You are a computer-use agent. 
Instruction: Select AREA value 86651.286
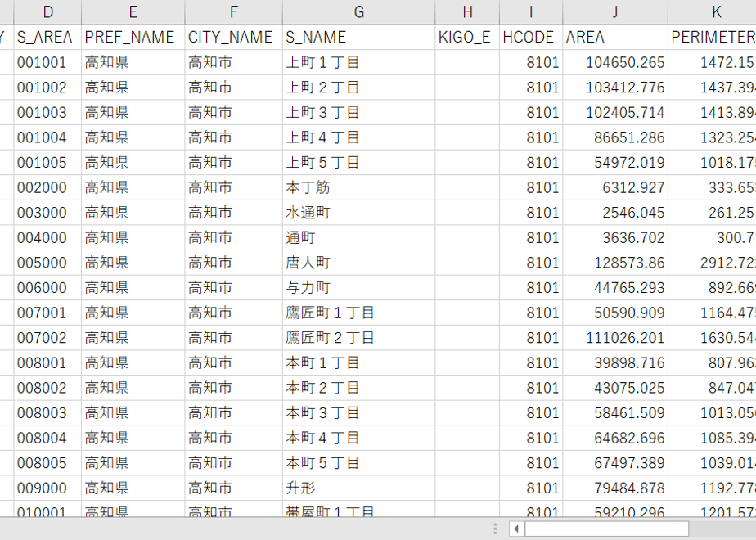coord(615,137)
